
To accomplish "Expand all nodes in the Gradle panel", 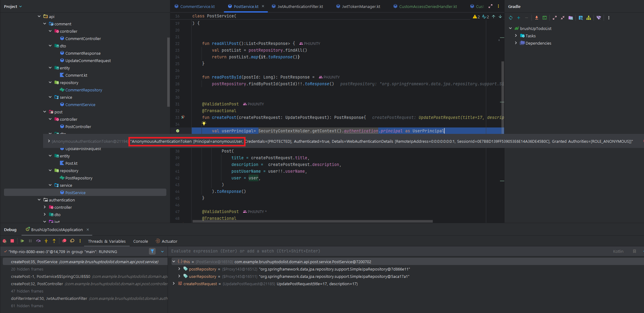I will [x=555, y=18].
